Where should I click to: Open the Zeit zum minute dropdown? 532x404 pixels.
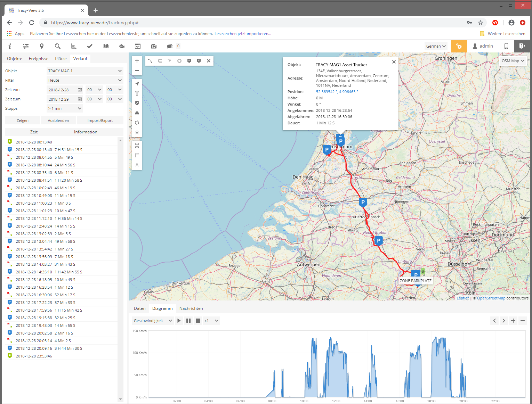(114, 99)
